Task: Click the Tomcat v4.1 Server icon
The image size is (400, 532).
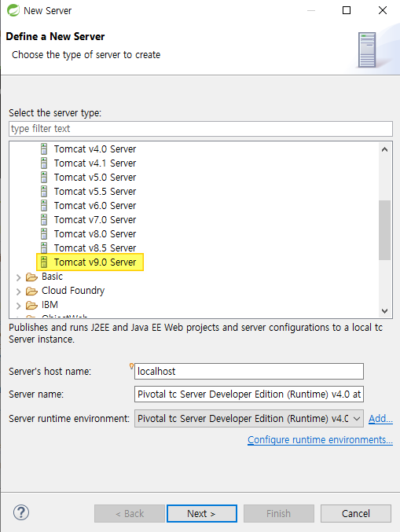Action: 44,163
